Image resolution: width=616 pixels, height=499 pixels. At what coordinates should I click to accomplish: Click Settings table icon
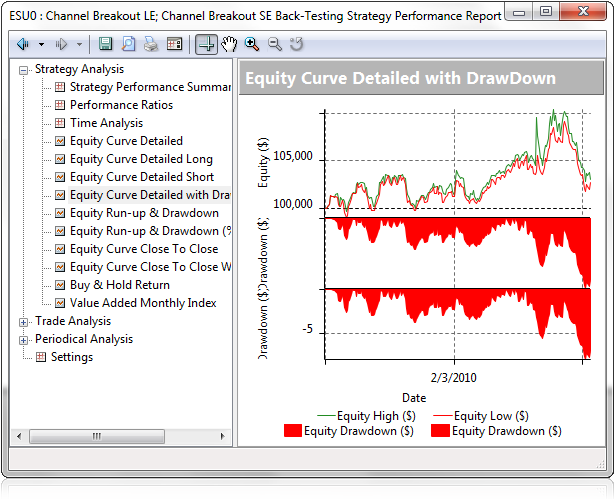pos(41,357)
